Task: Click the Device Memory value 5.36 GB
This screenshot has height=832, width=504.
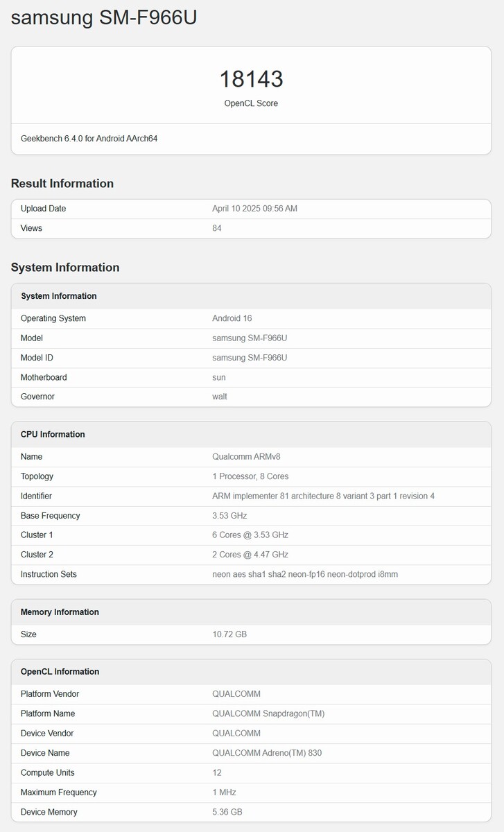Action: click(x=227, y=812)
